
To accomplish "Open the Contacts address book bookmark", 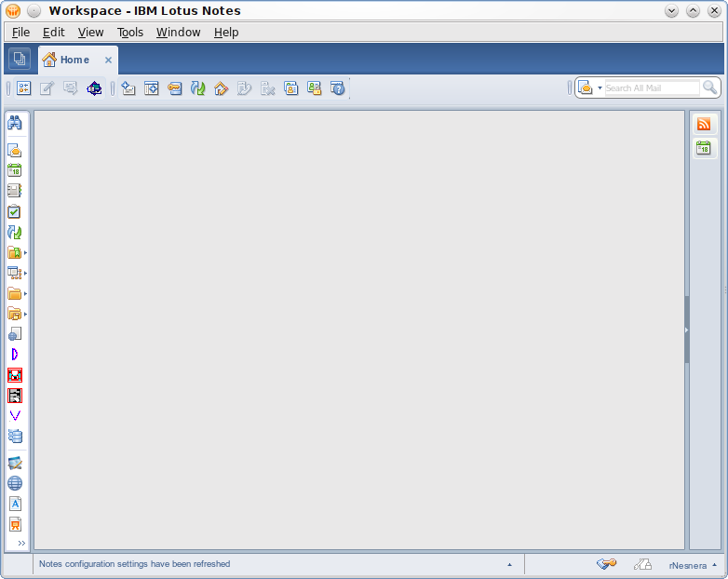I will coord(14,191).
